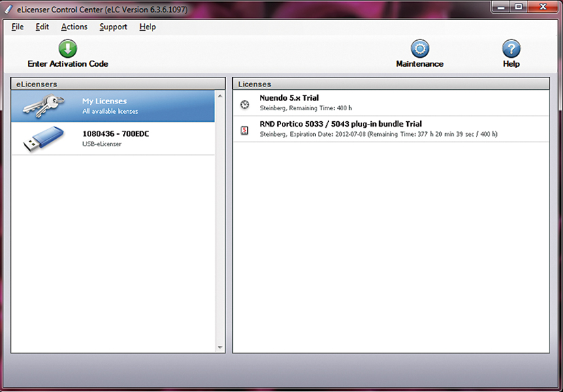The width and height of the screenshot is (563, 392).
Task: Click the eLicenser app icon in title bar
Action: (x=8, y=9)
